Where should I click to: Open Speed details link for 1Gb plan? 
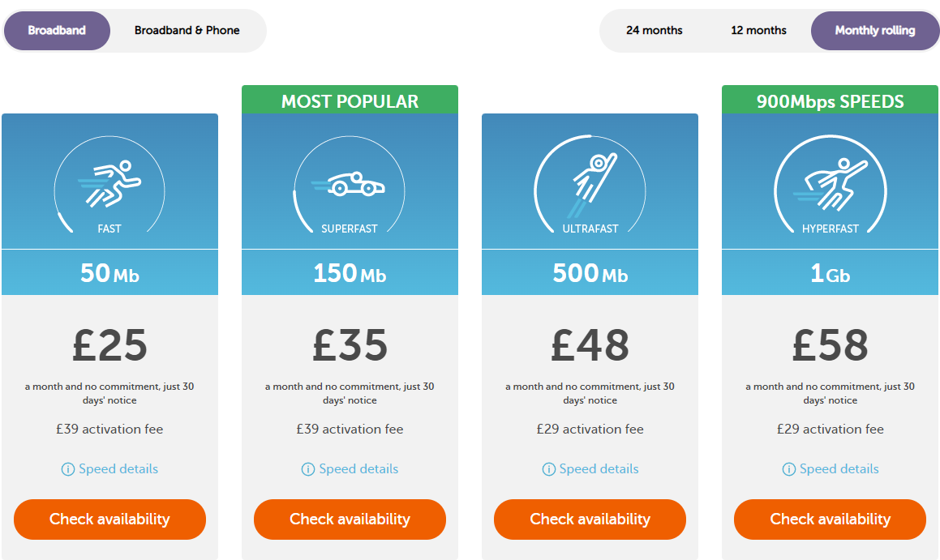pyautogui.click(x=839, y=469)
